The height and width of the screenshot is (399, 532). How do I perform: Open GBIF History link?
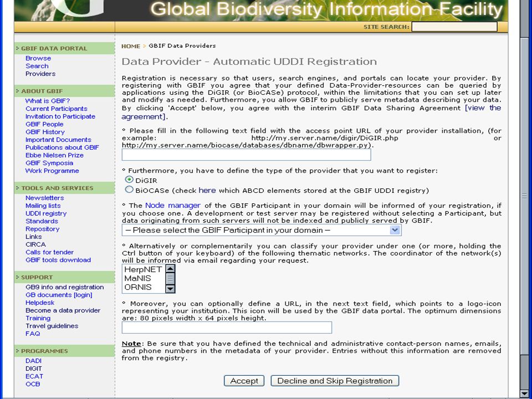coord(45,132)
